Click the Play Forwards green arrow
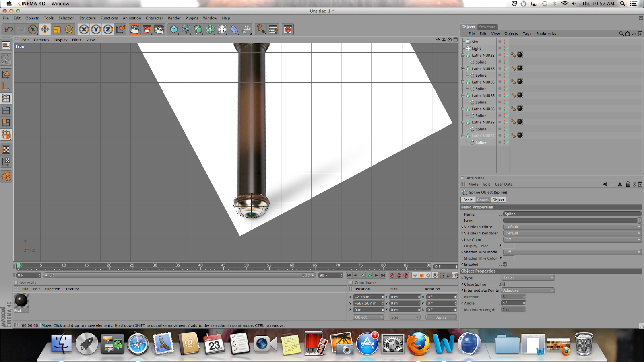 (x=369, y=276)
